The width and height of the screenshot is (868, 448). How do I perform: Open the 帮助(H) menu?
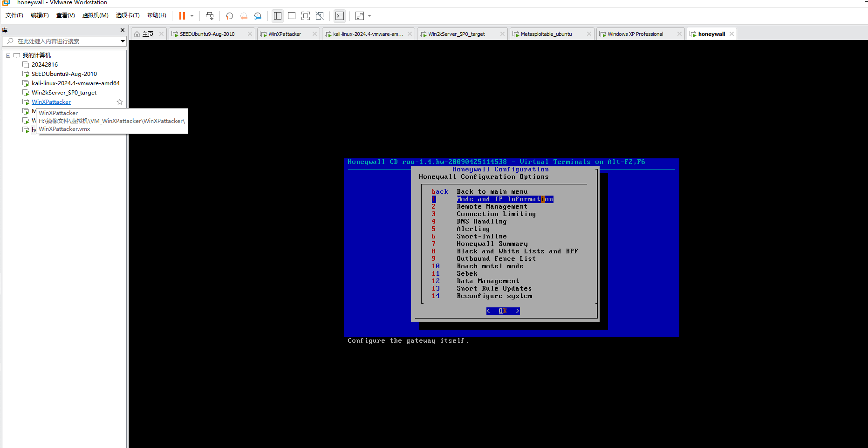pos(157,15)
